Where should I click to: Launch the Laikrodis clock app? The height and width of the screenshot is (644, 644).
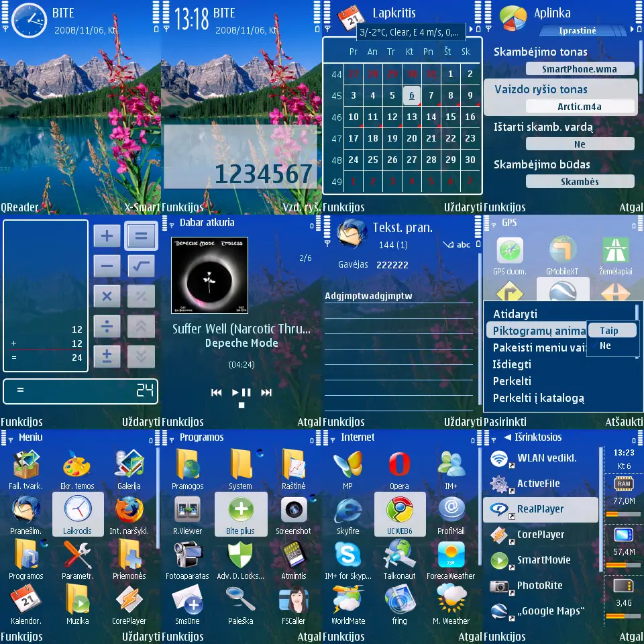tap(78, 515)
